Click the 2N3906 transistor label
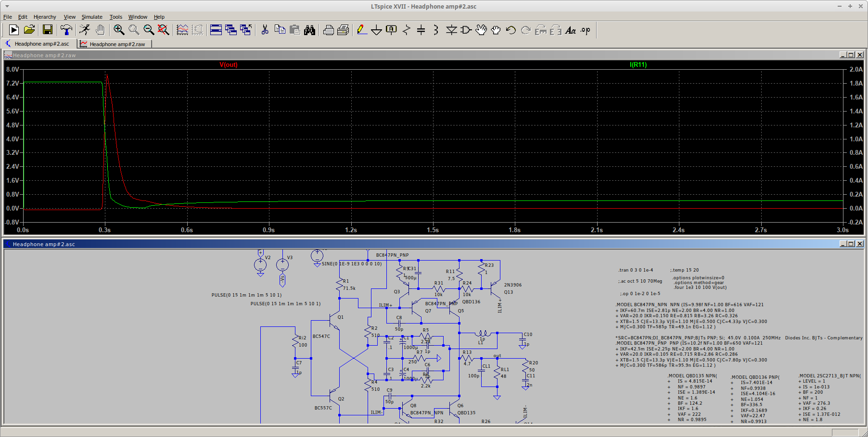 click(x=513, y=285)
